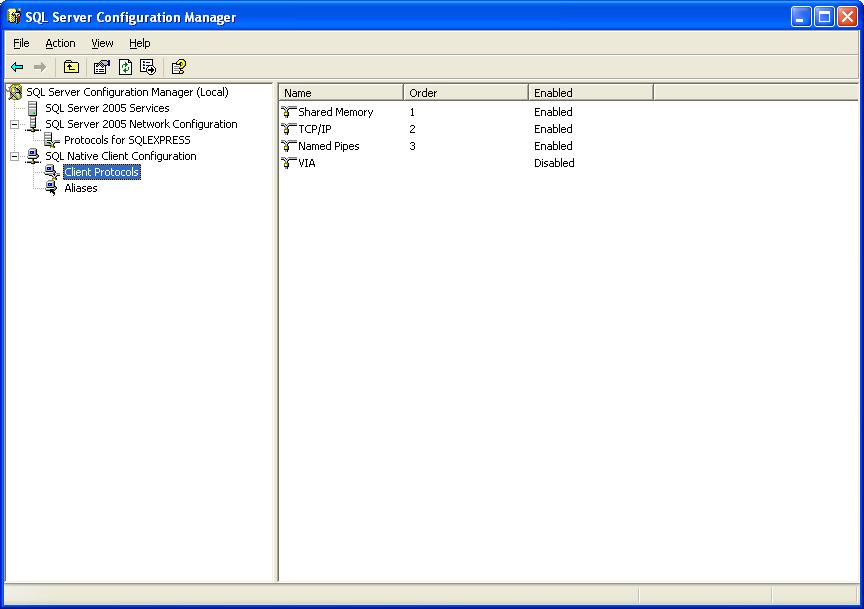The image size is (864, 609).
Task: Sort list by Order column header
Action: point(465,93)
